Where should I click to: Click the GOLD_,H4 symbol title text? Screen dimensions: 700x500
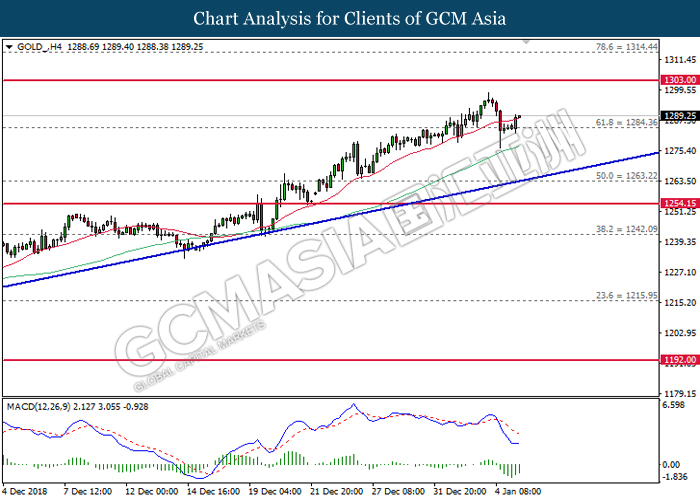39,47
